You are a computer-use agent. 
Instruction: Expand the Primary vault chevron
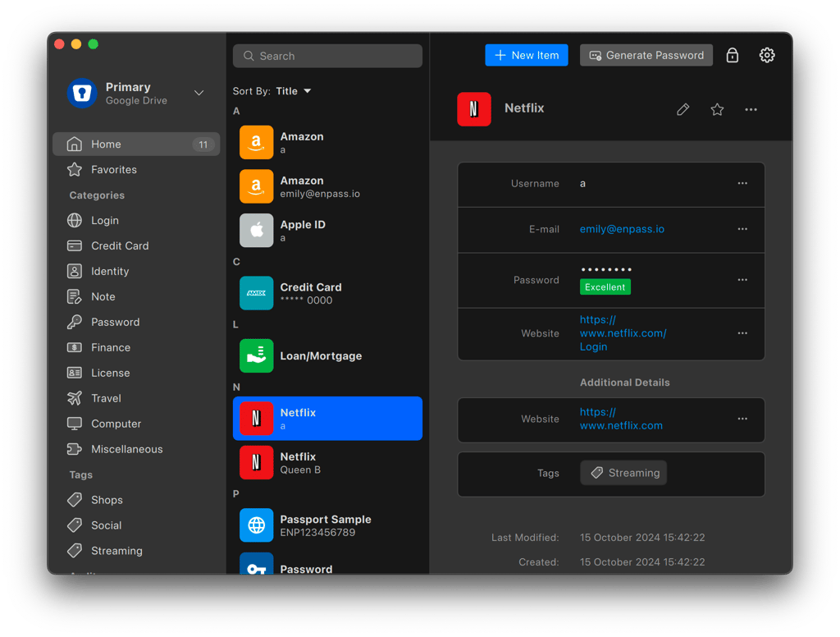coord(199,93)
